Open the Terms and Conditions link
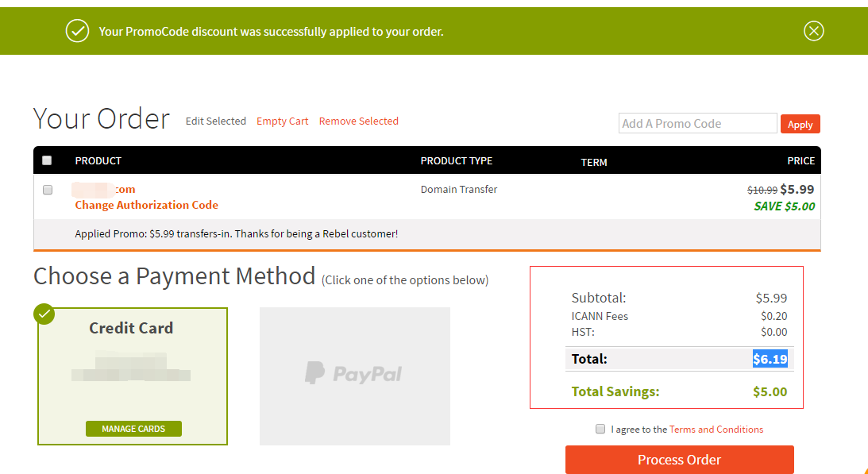 pyautogui.click(x=716, y=430)
